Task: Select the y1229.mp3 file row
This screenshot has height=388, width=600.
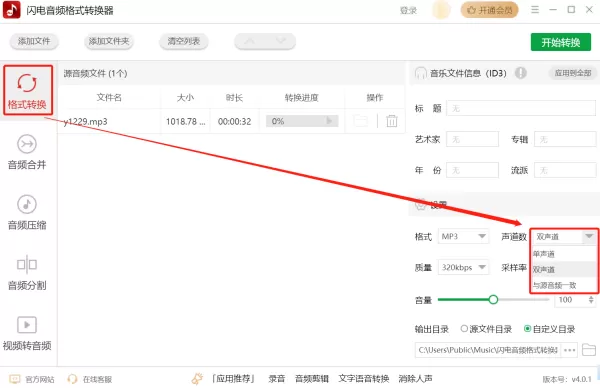Action: [x=231, y=121]
